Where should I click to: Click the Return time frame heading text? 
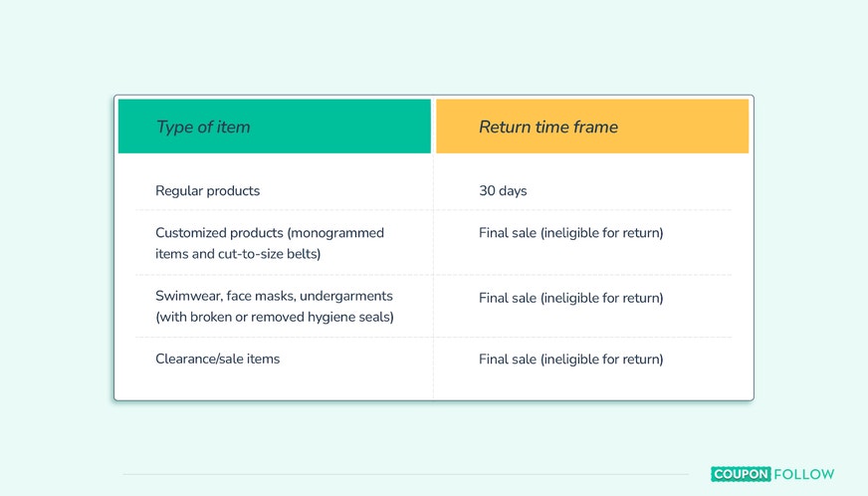point(548,126)
